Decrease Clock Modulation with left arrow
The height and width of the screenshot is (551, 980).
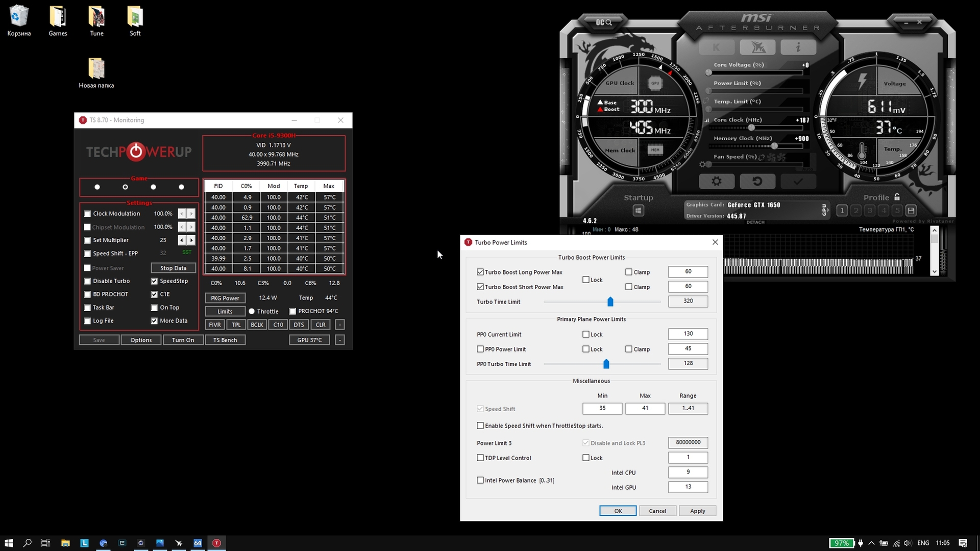pos(182,213)
